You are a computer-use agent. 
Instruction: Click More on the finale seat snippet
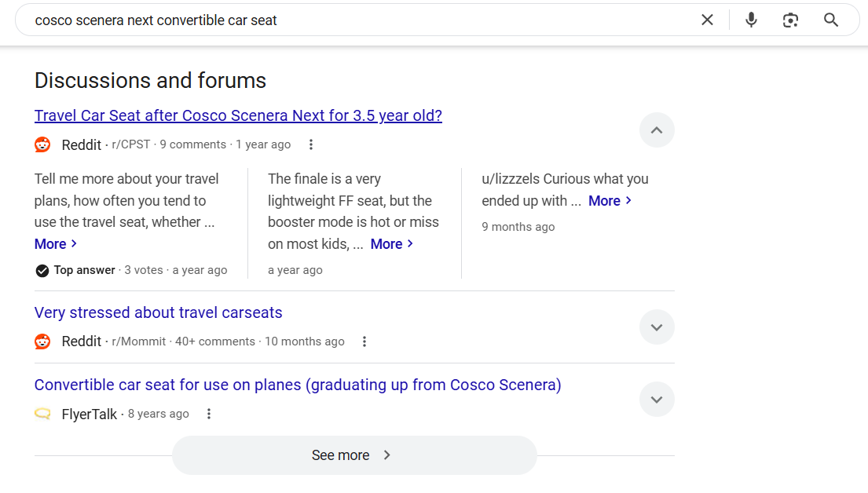pyautogui.click(x=391, y=244)
